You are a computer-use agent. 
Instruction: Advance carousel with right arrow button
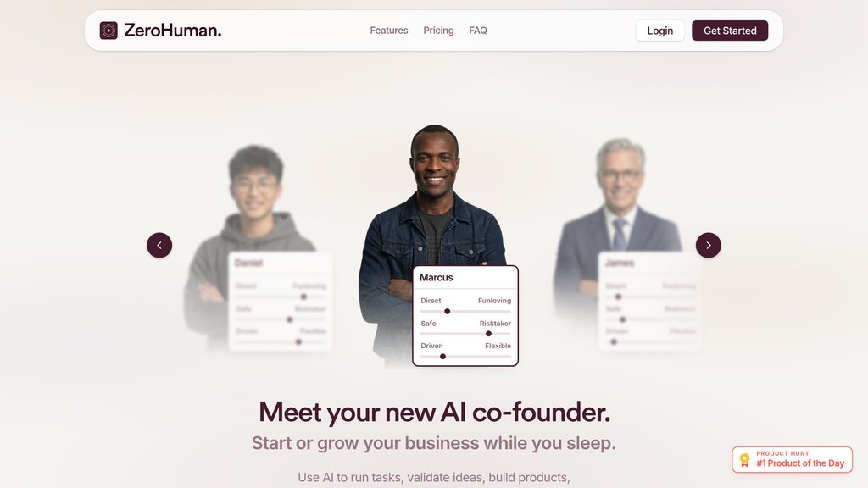click(x=709, y=245)
